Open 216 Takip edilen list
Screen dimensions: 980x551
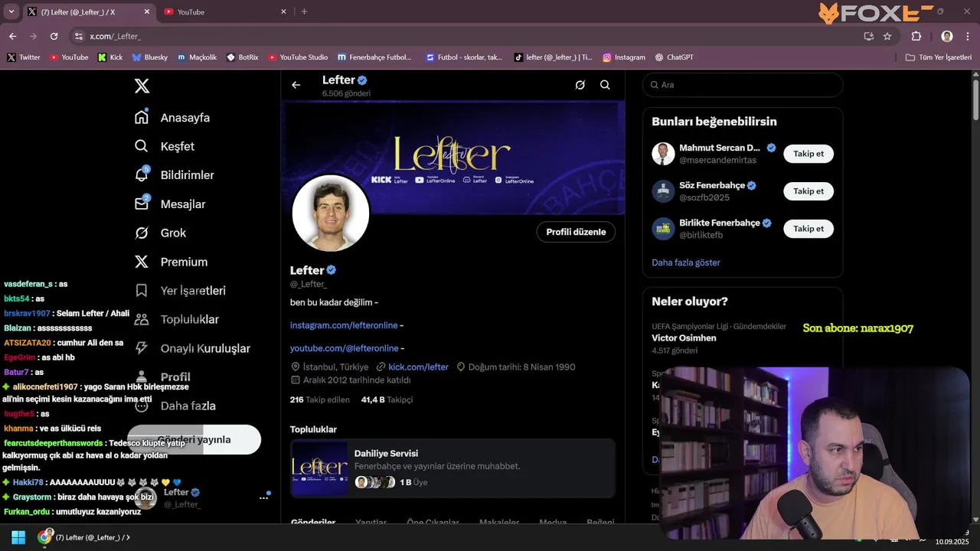point(320,399)
